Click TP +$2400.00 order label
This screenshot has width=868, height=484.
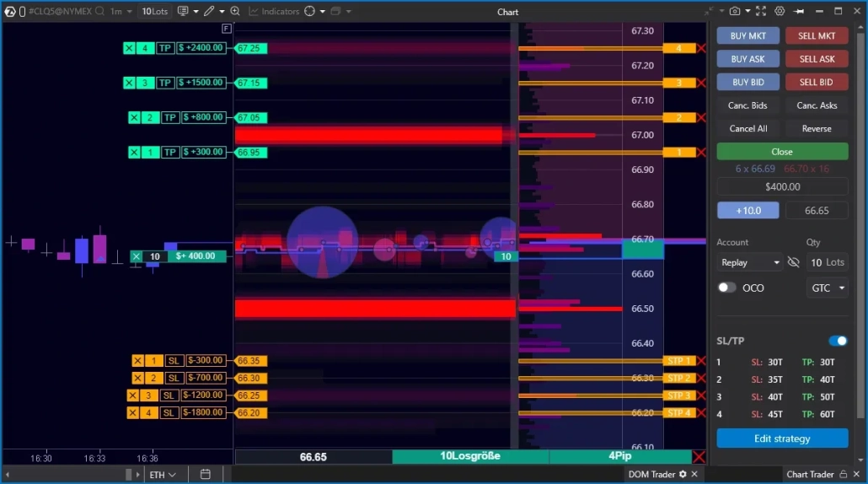(x=201, y=48)
